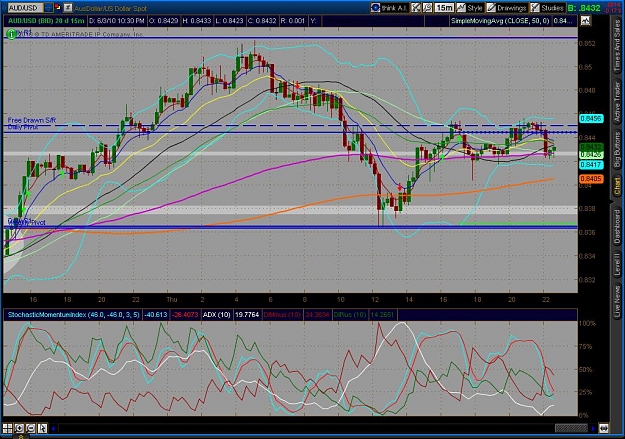625x439 pixels.
Task: Click the B: .8432 bid quote
Action: click(x=584, y=8)
